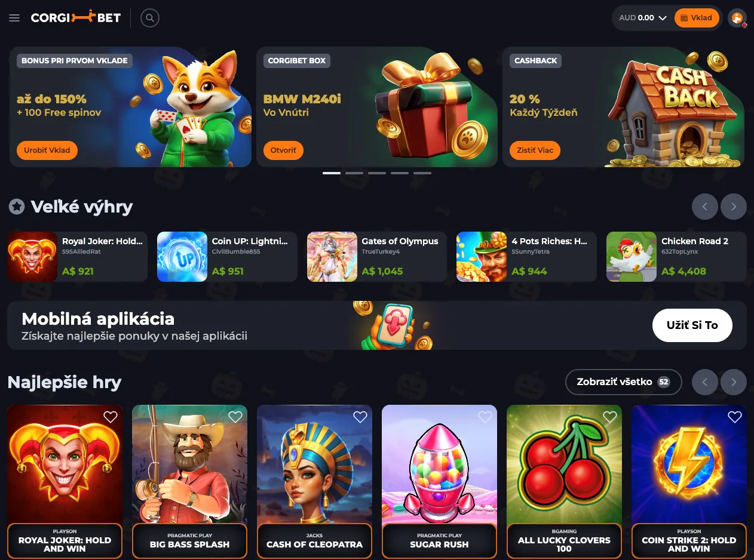Heart the Cash of Cleopatra game
Viewport: 754px width, 560px height.
click(x=360, y=417)
